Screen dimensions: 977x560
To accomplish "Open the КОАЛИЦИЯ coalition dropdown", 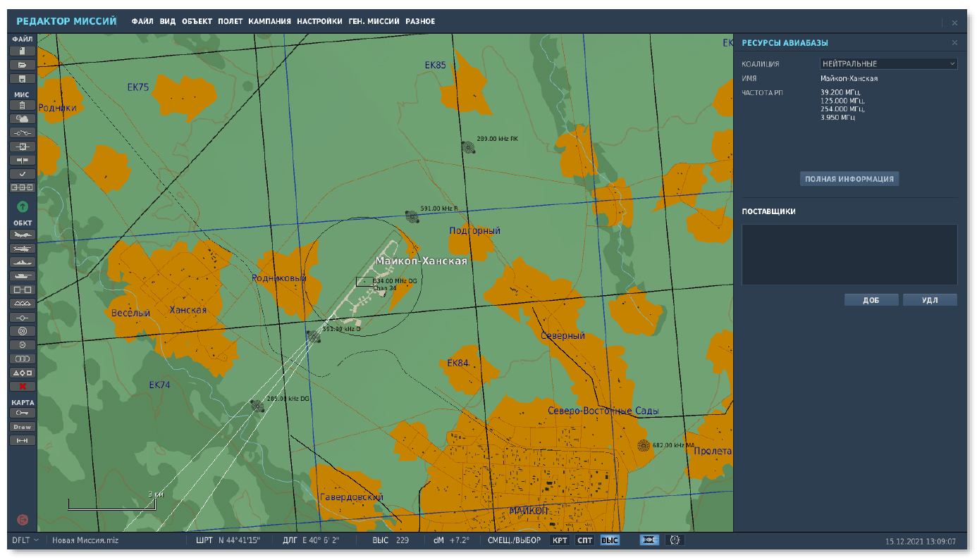I will (x=888, y=63).
